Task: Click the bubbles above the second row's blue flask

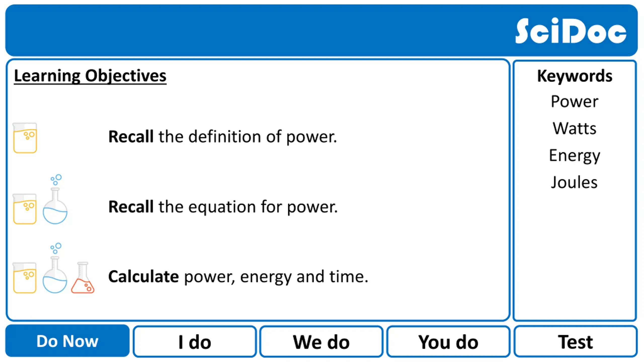Action: click(x=56, y=179)
